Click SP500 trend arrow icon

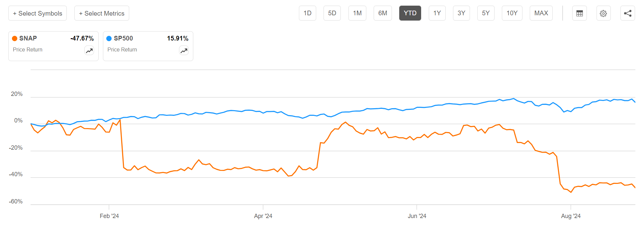pos(184,50)
